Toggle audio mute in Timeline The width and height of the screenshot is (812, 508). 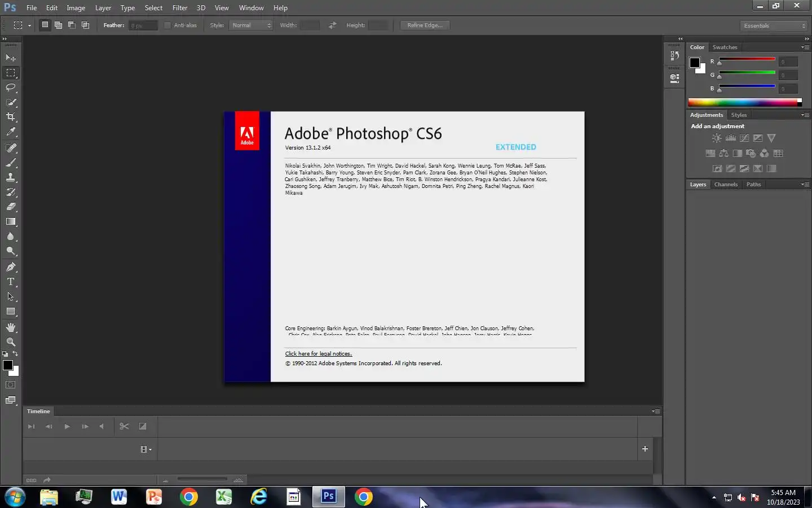point(101,427)
